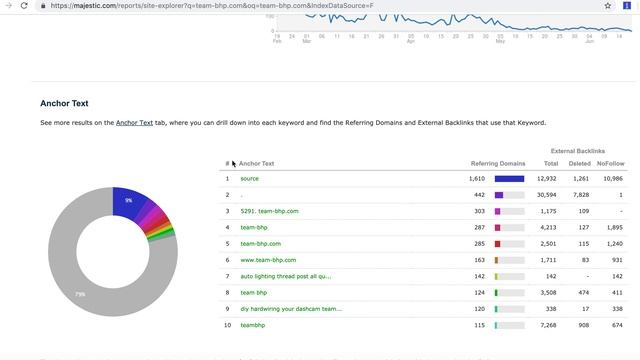The image size is (640, 360).
Task: Click the Deleted column header
Action: pyautogui.click(x=580, y=163)
